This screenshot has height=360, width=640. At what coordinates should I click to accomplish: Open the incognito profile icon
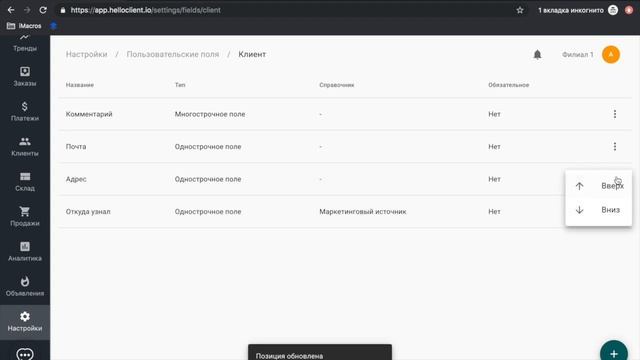(x=613, y=10)
